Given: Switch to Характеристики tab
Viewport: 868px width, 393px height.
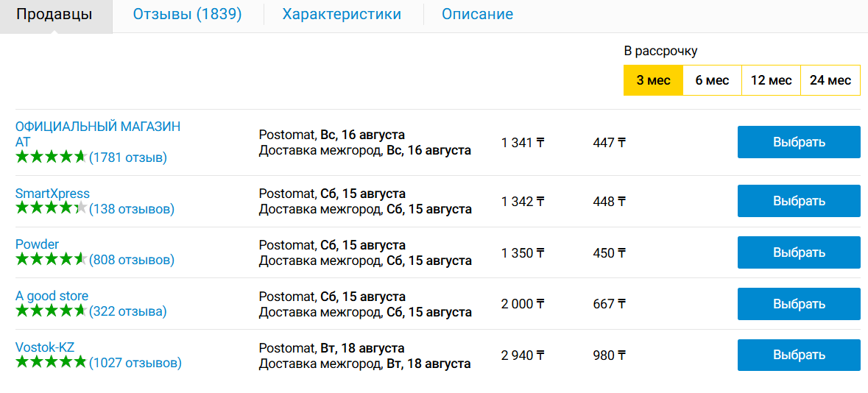Looking at the screenshot, I should click(x=342, y=15).
